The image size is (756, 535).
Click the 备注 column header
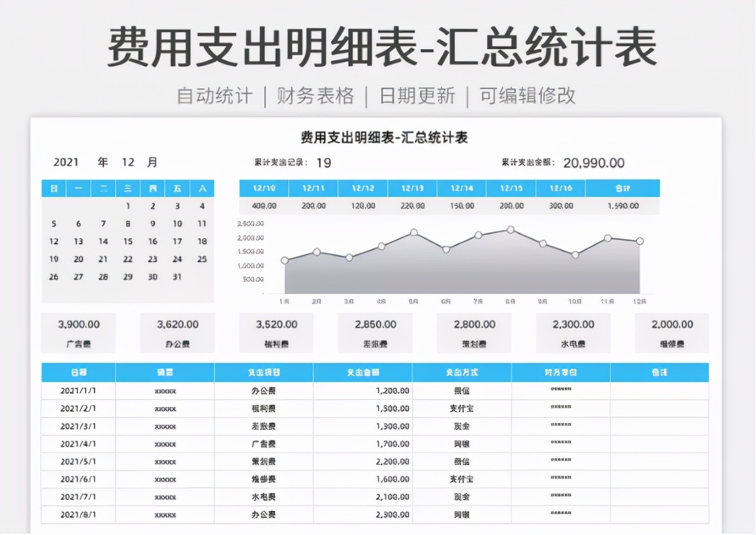(659, 373)
